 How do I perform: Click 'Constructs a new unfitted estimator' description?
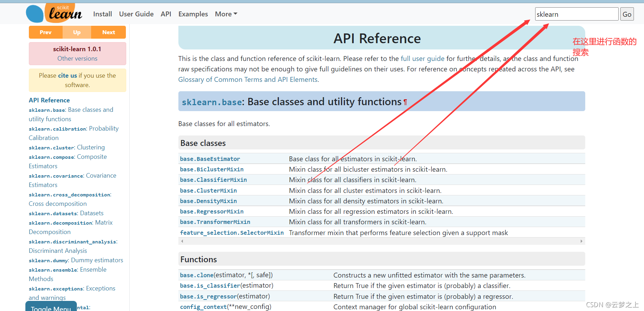(429, 275)
